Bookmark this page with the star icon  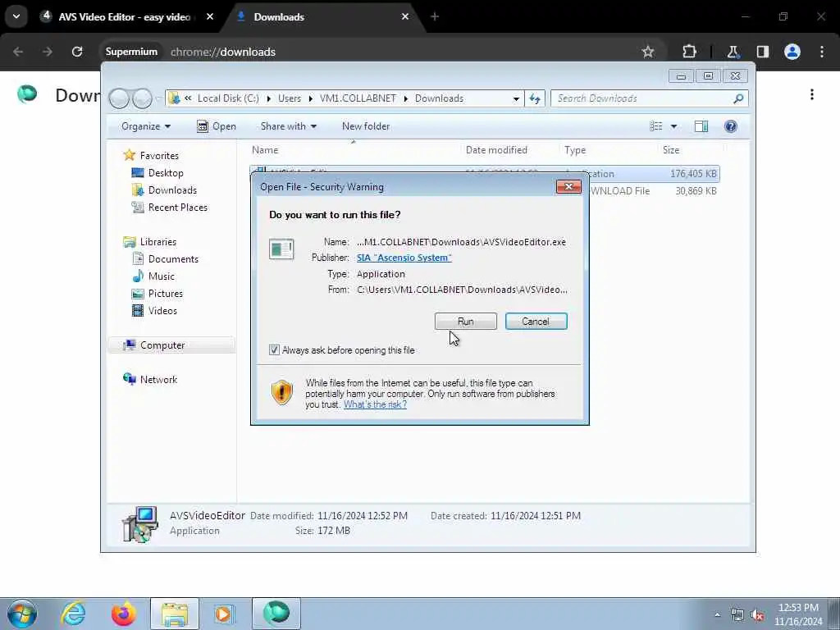(x=648, y=52)
